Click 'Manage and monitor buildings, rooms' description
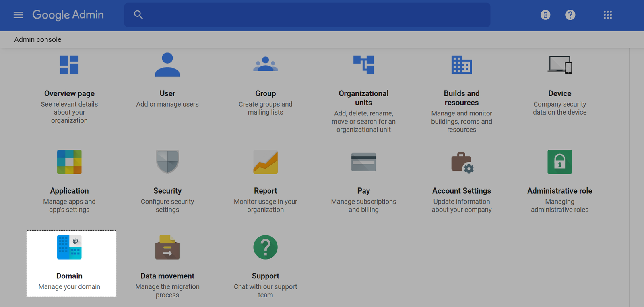Screen dimensions: 644x307 pyautogui.click(x=462, y=122)
